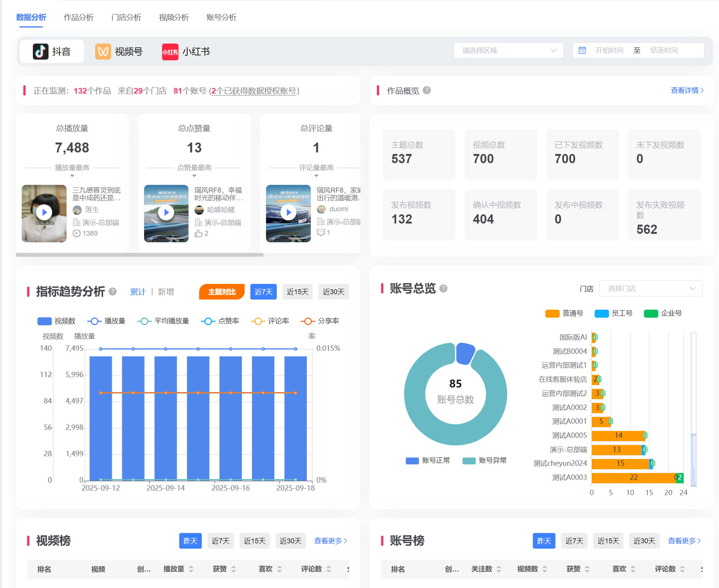Open the help icon next to 作品概览
719x588 pixels.
coord(427,91)
